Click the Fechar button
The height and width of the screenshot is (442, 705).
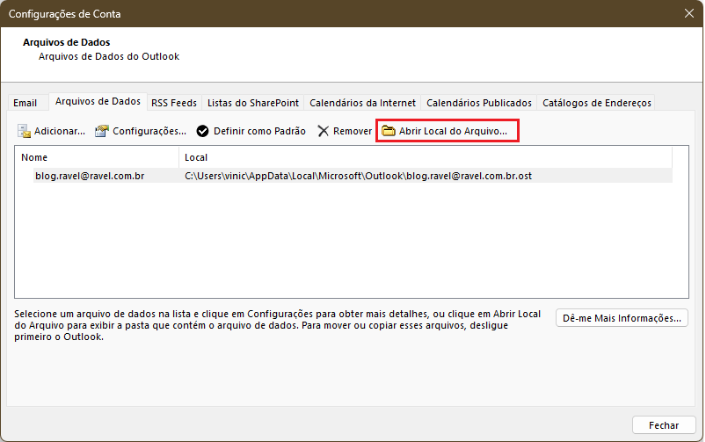664,425
